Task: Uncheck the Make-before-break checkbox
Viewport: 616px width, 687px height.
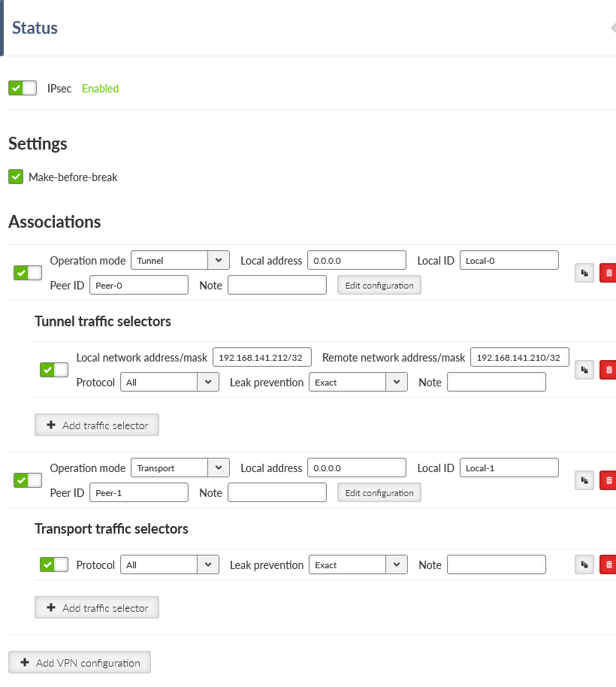Action: pyautogui.click(x=16, y=177)
